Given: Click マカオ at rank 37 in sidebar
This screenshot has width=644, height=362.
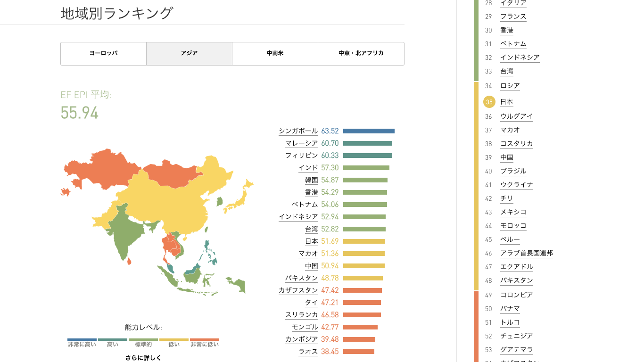Looking at the screenshot, I should click(510, 130).
